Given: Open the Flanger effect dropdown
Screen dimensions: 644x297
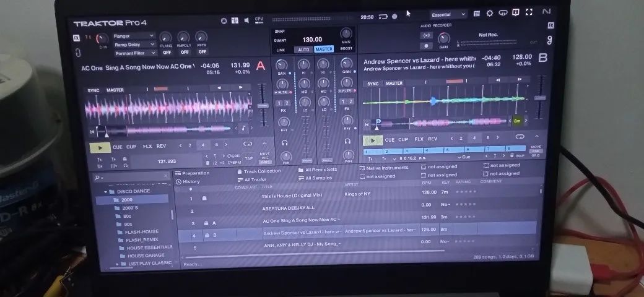Looking at the screenshot, I should tap(134, 36).
